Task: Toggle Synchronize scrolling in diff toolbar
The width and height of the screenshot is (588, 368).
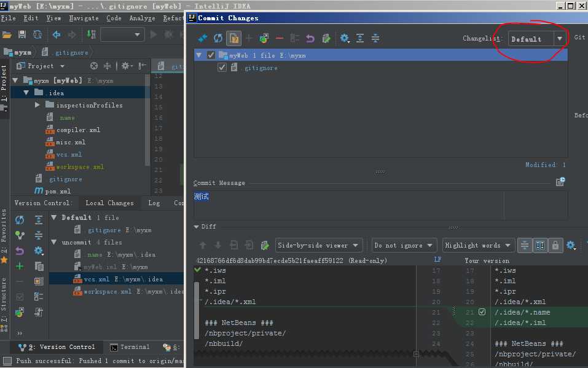Action: [540, 245]
